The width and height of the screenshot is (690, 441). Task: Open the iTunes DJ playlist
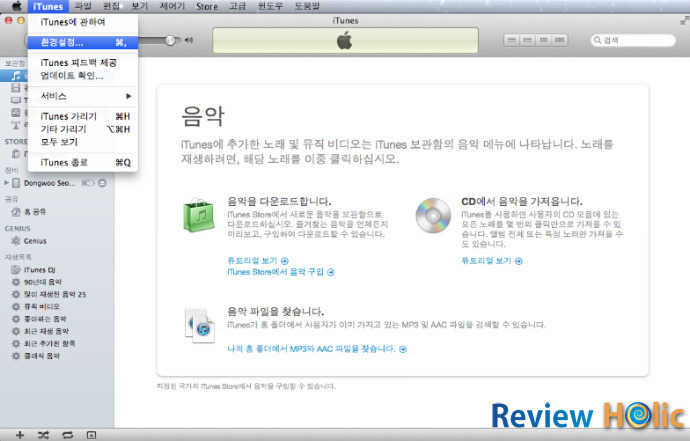coord(39,270)
